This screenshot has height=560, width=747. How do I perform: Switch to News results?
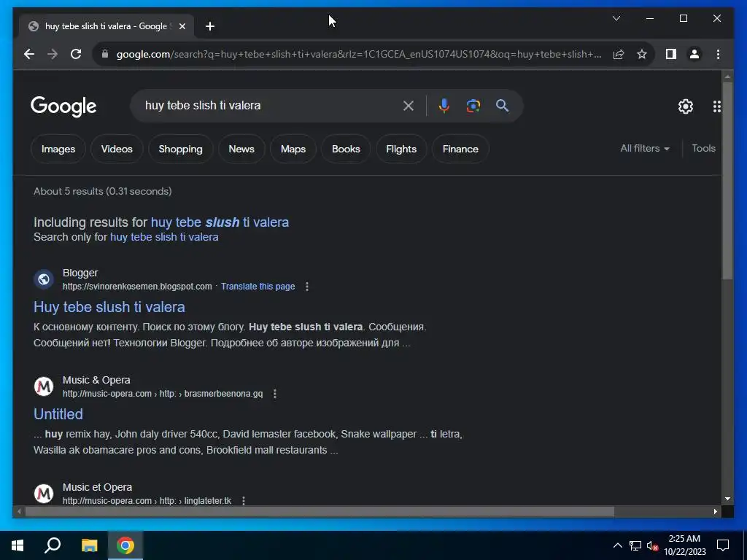coord(241,149)
